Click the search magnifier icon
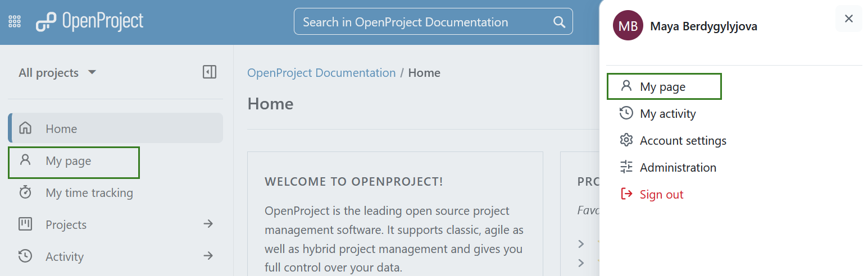This screenshot has height=276, width=868. 559,22
